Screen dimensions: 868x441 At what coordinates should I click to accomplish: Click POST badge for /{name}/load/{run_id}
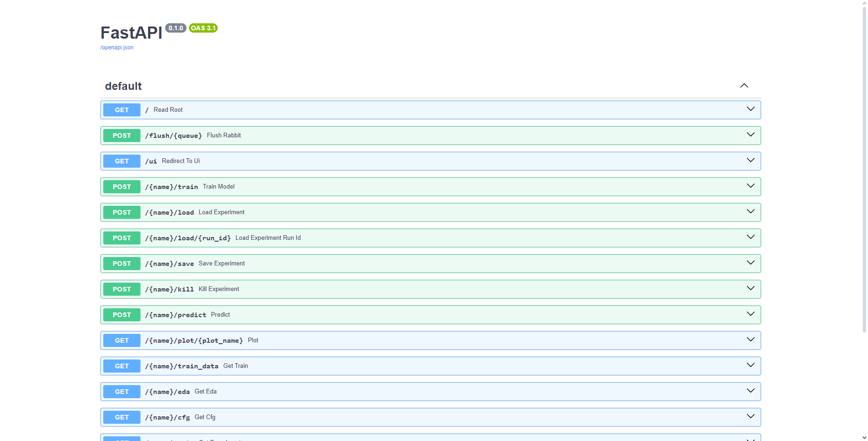(x=122, y=238)
